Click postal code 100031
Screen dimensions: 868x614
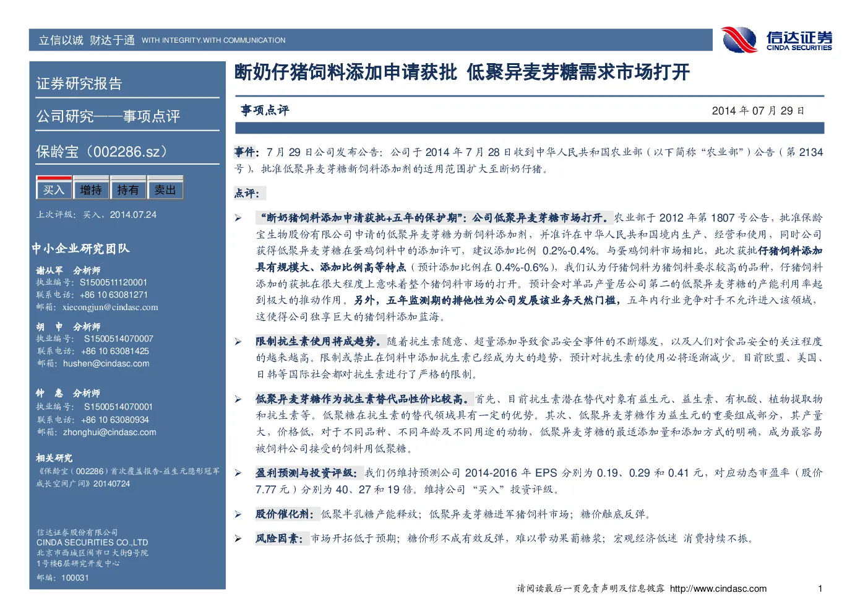(x=75, y=577)
